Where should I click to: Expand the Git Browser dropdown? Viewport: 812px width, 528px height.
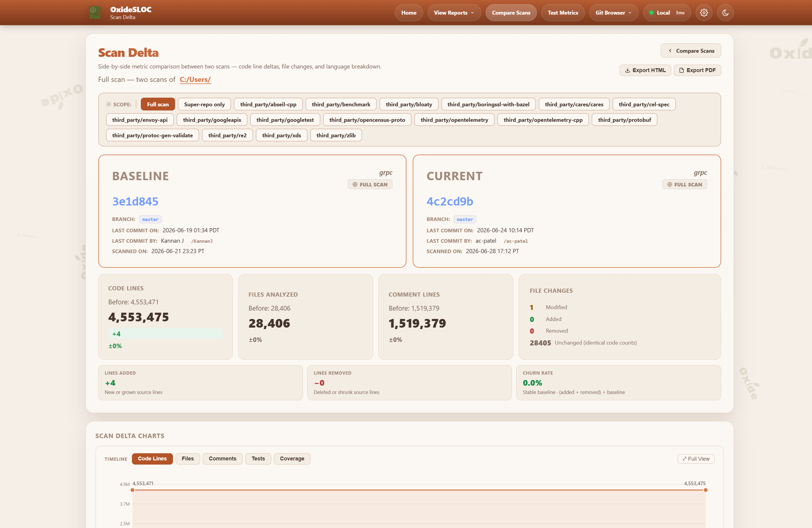point(613,13)
